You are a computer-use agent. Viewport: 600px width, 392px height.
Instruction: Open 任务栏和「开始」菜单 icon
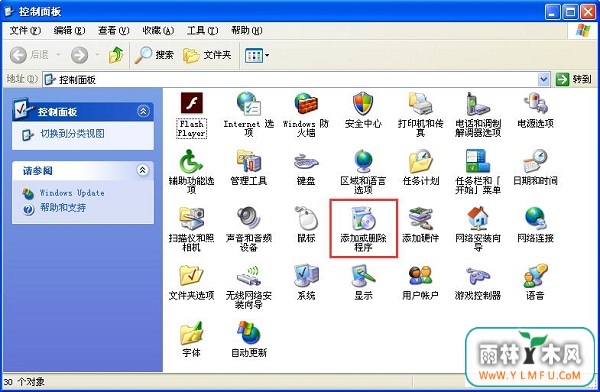click(478, 161)
